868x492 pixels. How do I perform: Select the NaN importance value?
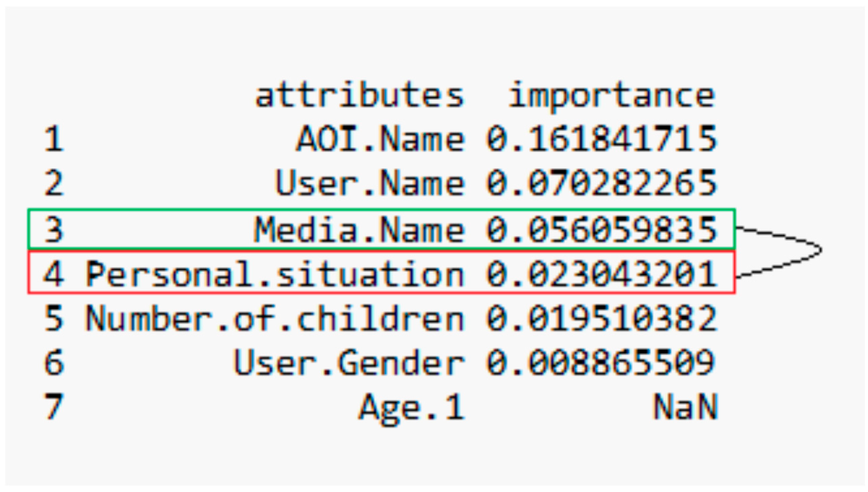[x=685, y=407]
